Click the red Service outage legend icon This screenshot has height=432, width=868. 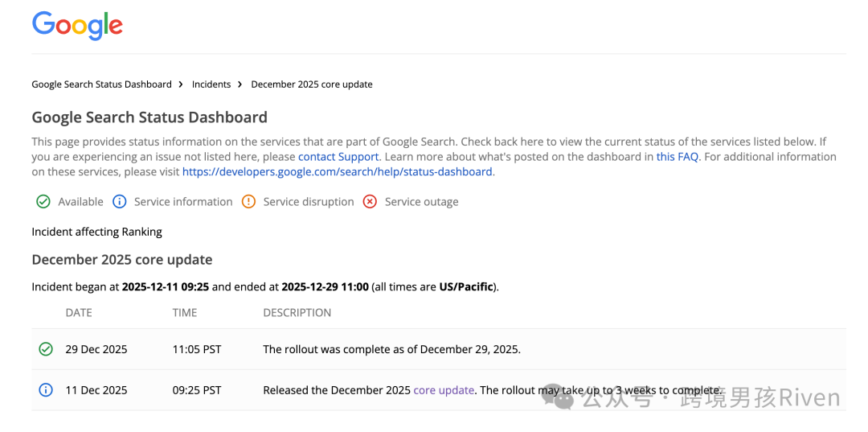[370, 202]
